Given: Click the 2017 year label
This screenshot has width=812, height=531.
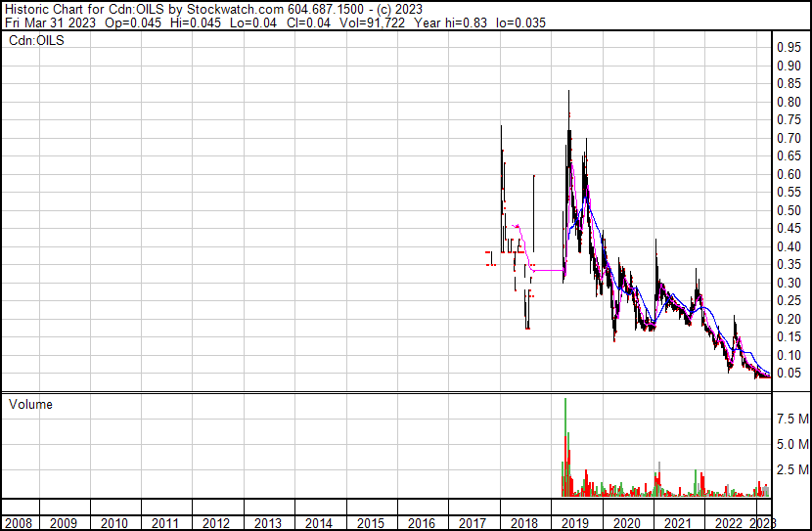Looking at the screenshot, I should [473, 523].
